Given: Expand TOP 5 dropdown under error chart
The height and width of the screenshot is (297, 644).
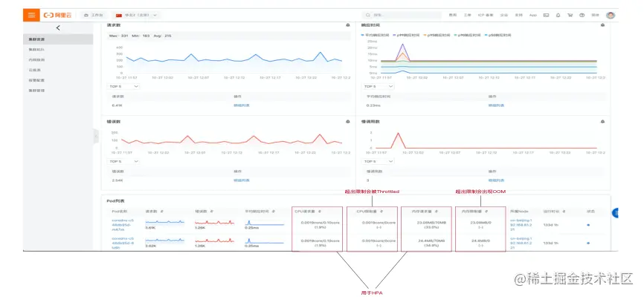Looking at the screenshot, I should [123, 162].
